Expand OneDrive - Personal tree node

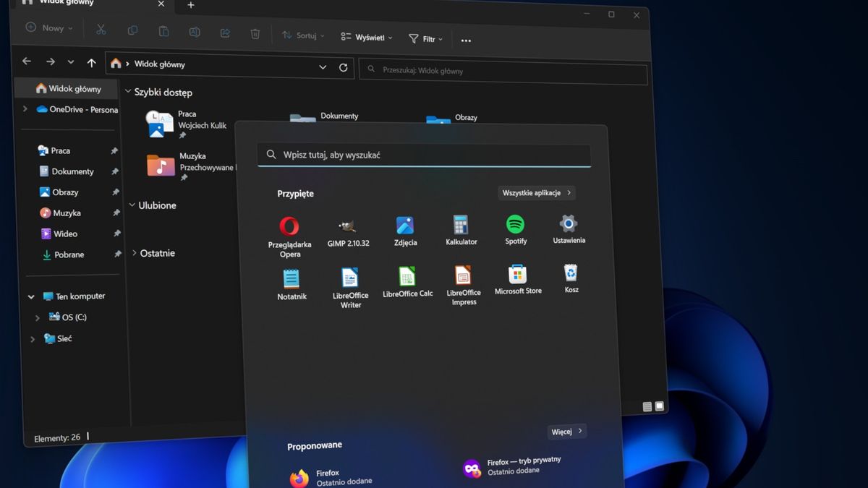(x=25, y=109)
